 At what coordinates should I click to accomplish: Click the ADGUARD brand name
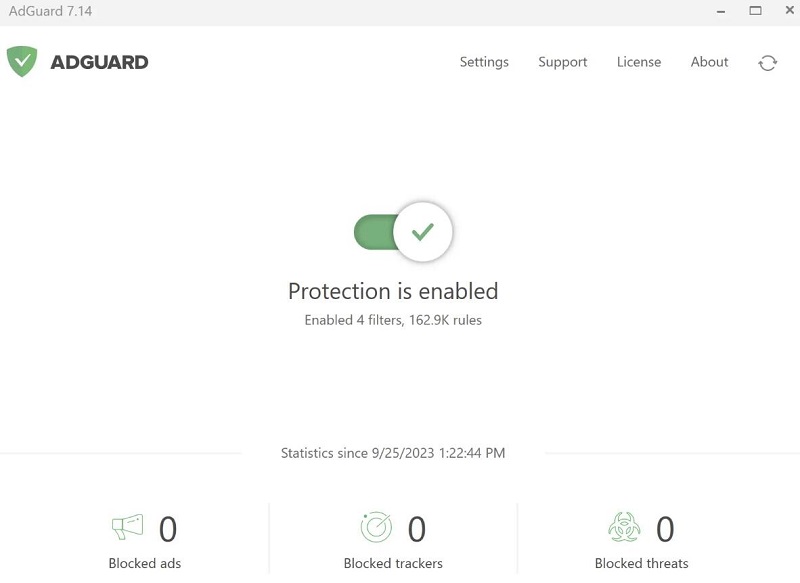pyautogui.click(x=99, y=62)
